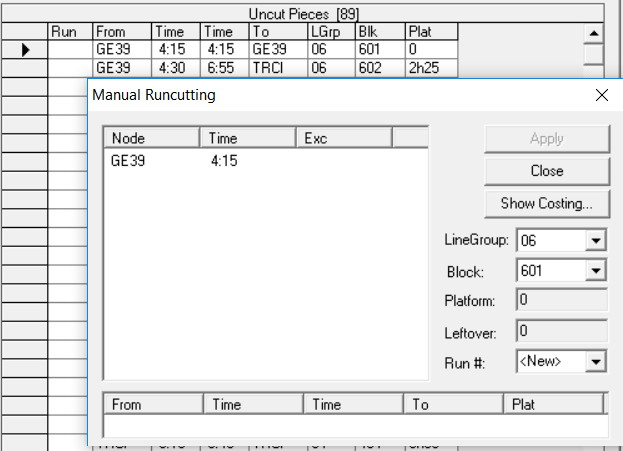This screenshot has height=451, width=623.
Task: Click the TRCI destination cell
Action: (278, 68)
